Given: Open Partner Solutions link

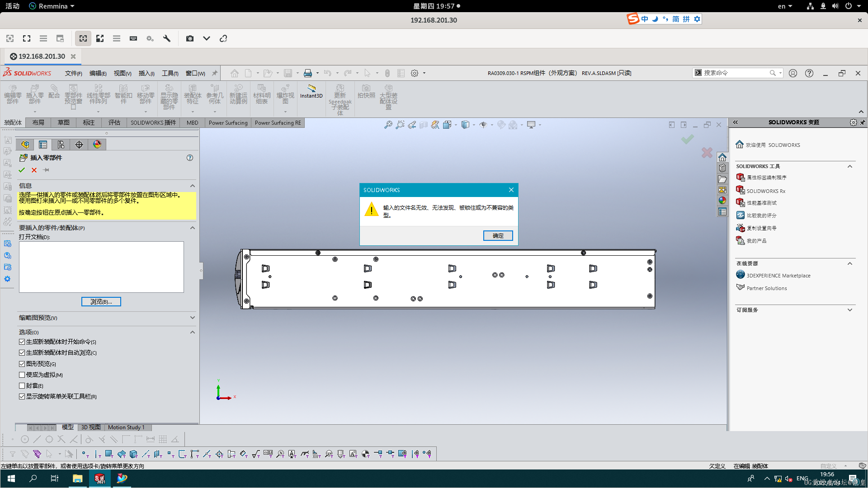Looking at the screenshot, I should coord(766,288).
